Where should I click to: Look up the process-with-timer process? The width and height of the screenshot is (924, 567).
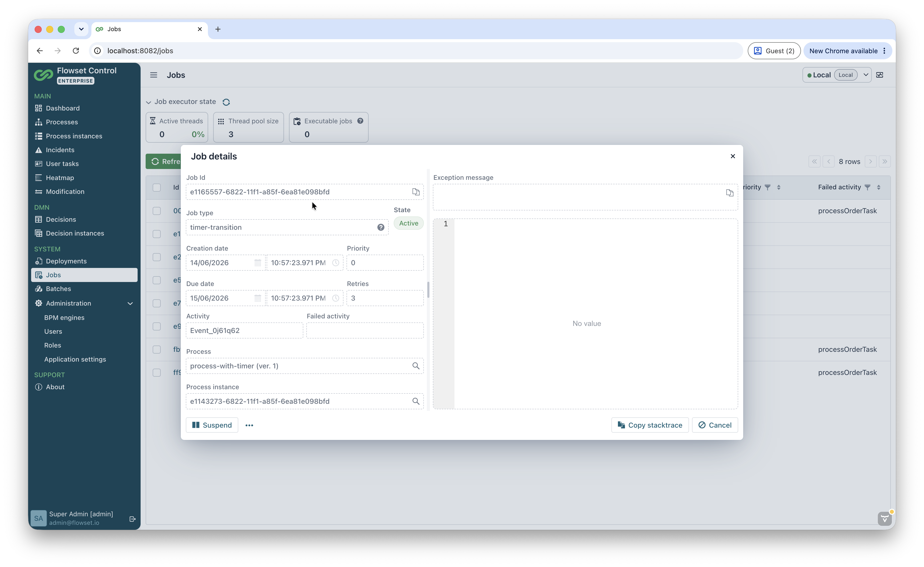416,366
